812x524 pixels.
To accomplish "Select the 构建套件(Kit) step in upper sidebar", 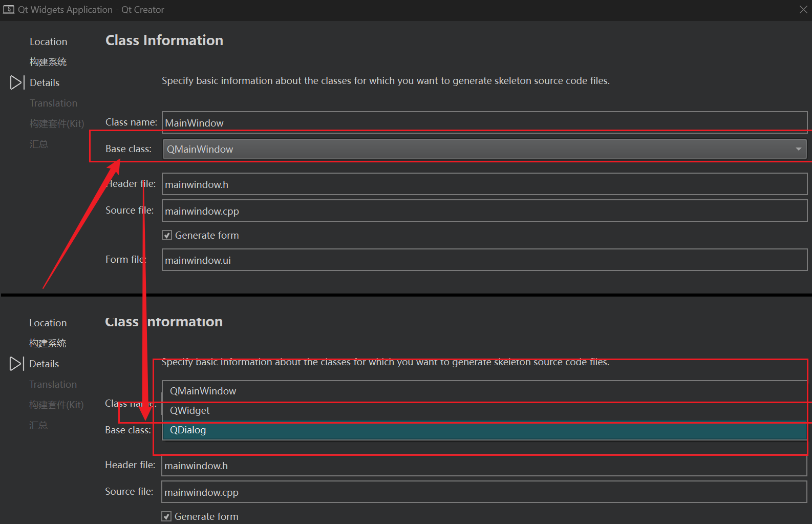I will [57, 123].
